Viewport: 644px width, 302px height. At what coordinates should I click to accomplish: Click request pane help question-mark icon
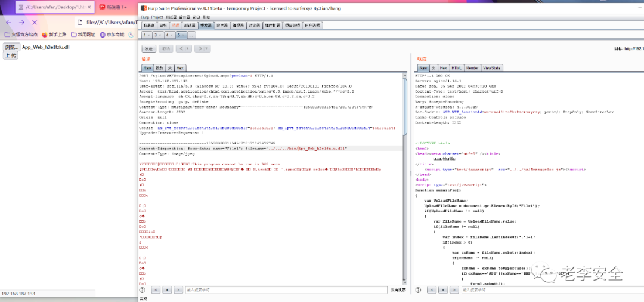tap(143, 290)
